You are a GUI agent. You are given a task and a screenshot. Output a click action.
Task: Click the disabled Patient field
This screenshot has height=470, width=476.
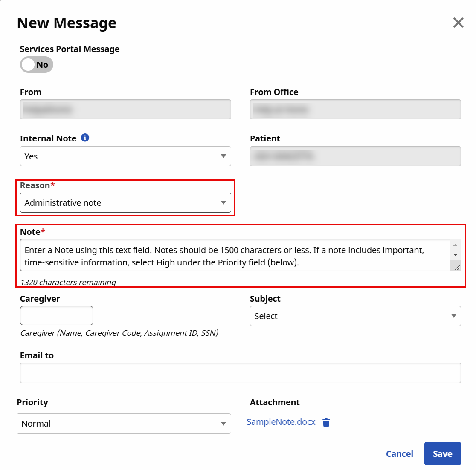coord(355,156)
